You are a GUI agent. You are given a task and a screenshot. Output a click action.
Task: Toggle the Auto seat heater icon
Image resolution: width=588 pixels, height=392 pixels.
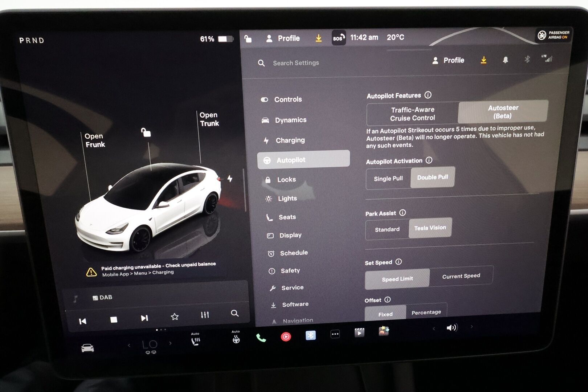coord(195,340)
